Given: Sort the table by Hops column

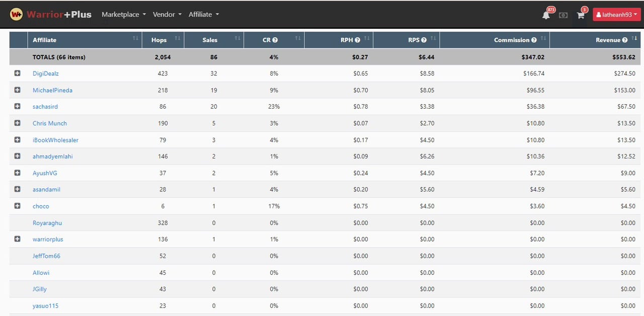Looking at the screenshot, I should [x=159, y=40].
